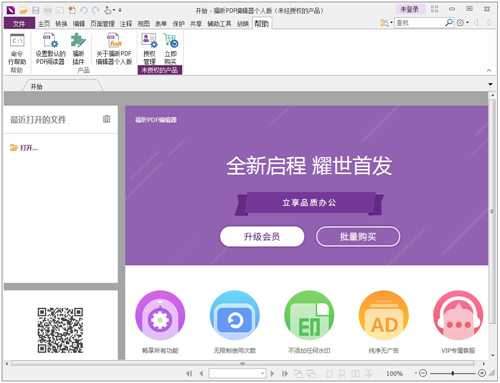Click the 升级会员 button

[262, 237]
